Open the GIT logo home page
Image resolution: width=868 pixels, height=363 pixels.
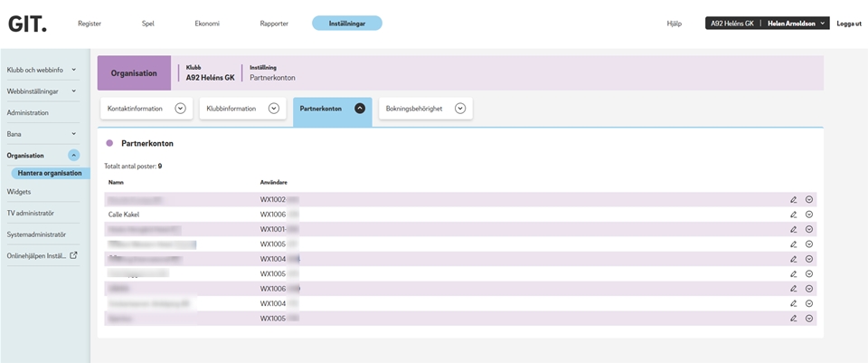[x=27, y=24]
